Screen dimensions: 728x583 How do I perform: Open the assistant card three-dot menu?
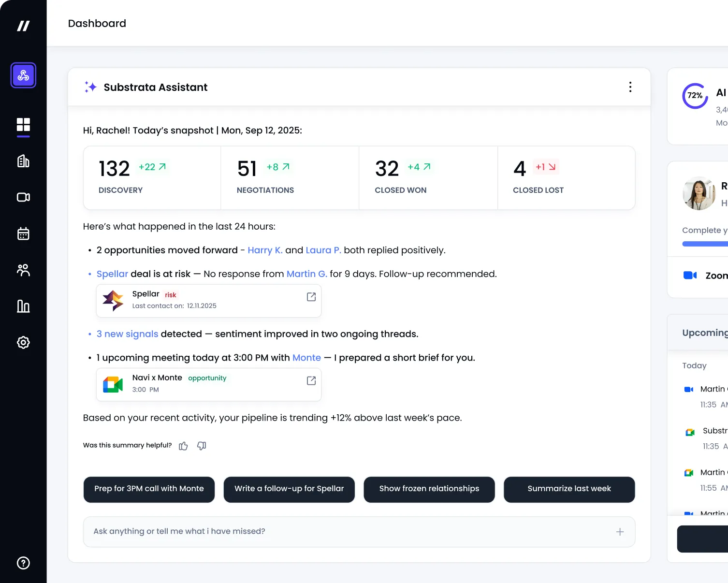(x=630, y=87)
